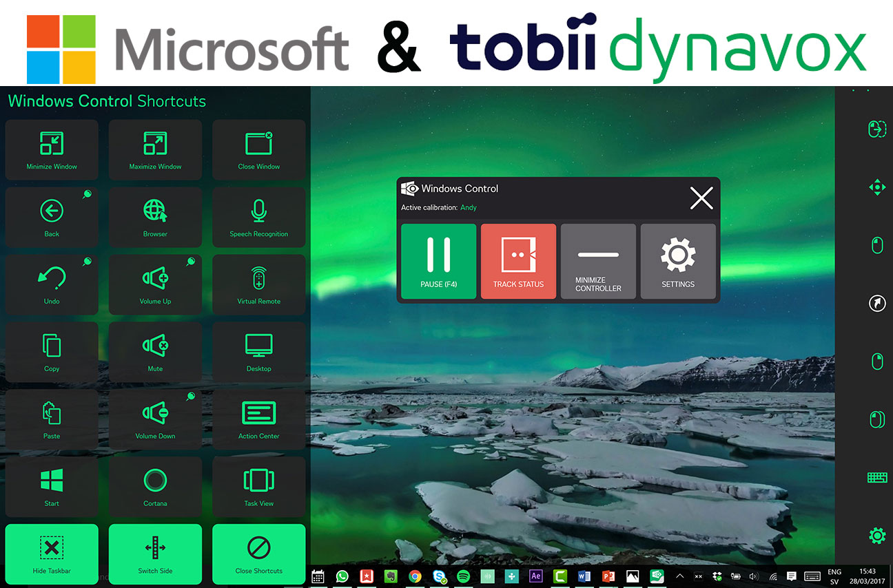Click the Switch Side button

155,554
